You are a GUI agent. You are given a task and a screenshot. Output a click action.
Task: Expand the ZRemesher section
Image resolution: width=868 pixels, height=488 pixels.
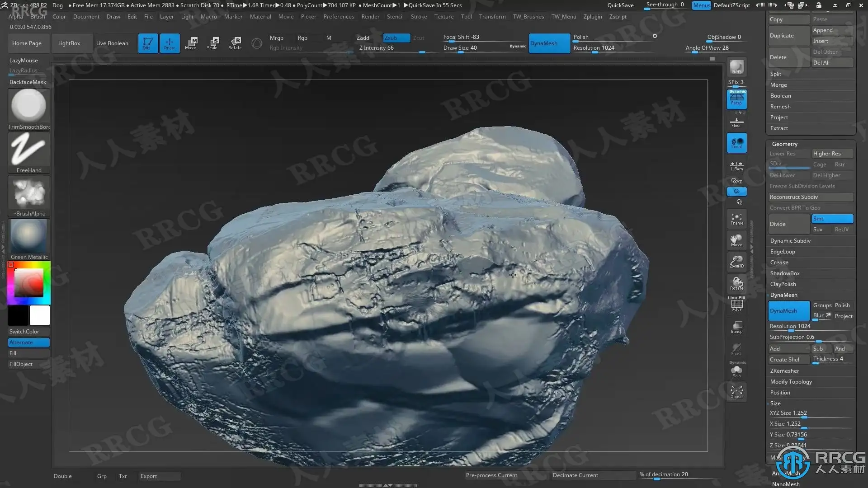click(x=784, y=371)
